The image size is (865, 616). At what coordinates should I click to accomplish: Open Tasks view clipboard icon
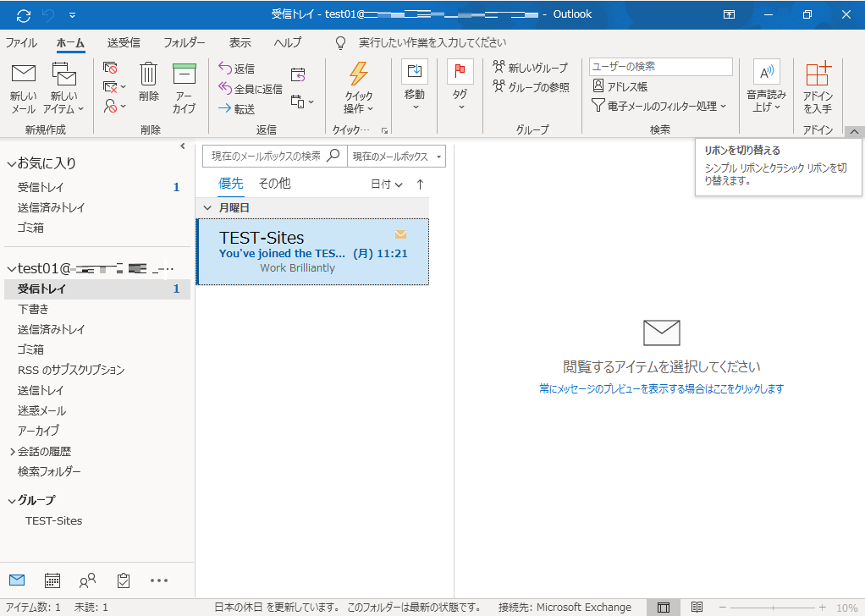coord(124,580)
